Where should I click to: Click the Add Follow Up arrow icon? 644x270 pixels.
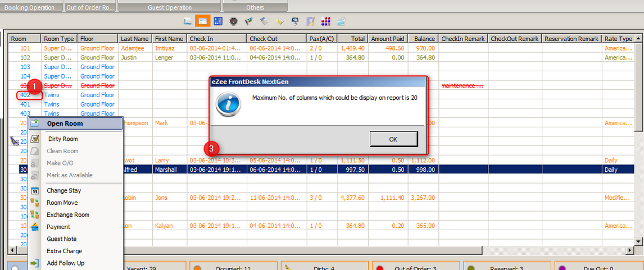35,263
